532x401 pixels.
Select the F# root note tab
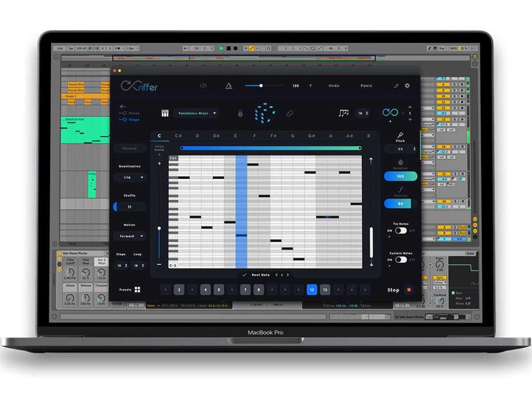(273, 136)
